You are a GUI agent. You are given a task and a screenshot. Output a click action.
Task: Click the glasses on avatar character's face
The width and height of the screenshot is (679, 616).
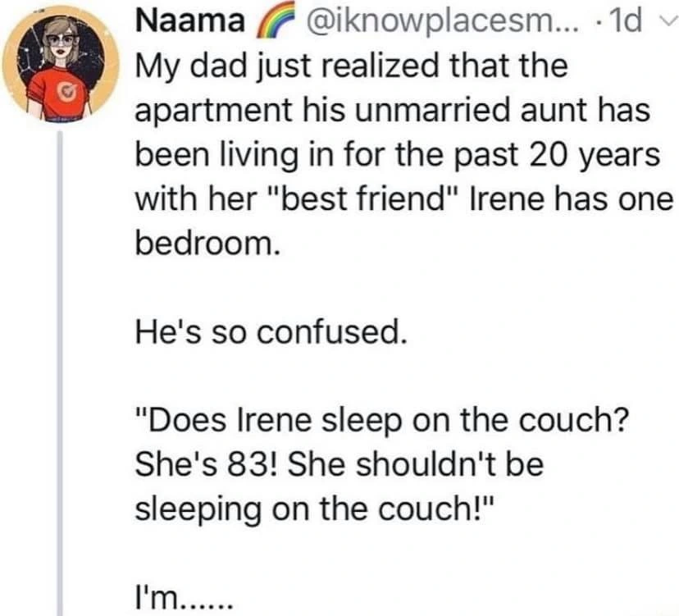[x=58, y=41]
